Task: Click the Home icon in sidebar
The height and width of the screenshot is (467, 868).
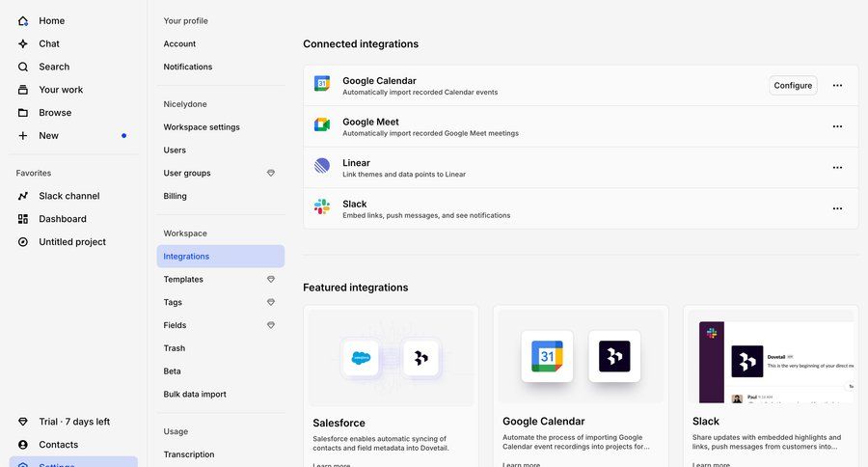Action: [x=23, y=20]
